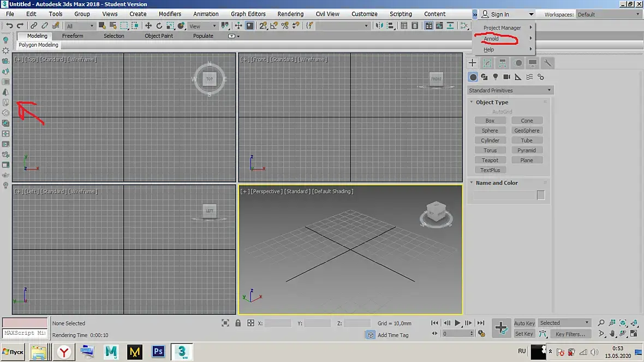Collapse the Object Type rollout
Image resolution: width=644 pixels, height=362 pixels.
tap(491, 102)
